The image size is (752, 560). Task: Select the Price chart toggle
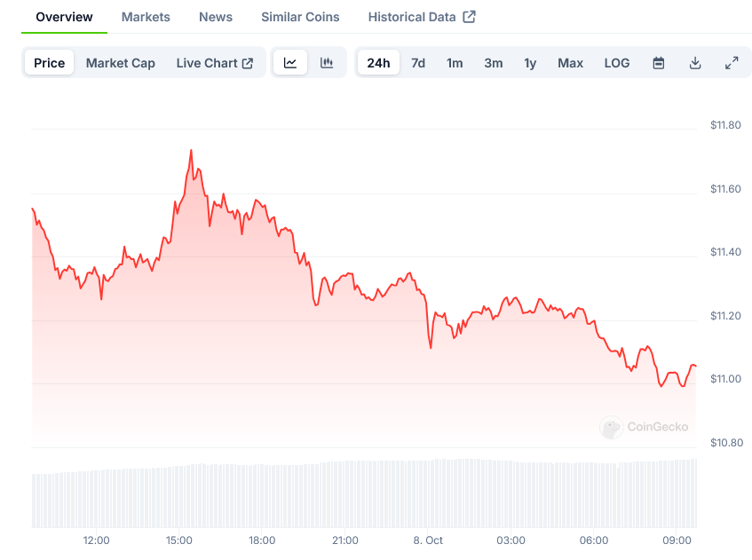(50, 63)
